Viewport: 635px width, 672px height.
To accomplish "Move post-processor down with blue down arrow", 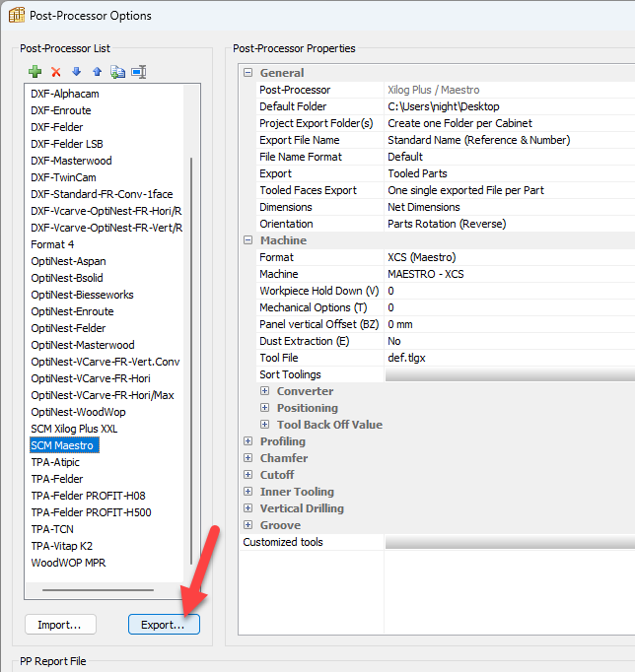I will click(x=76, y=72).
